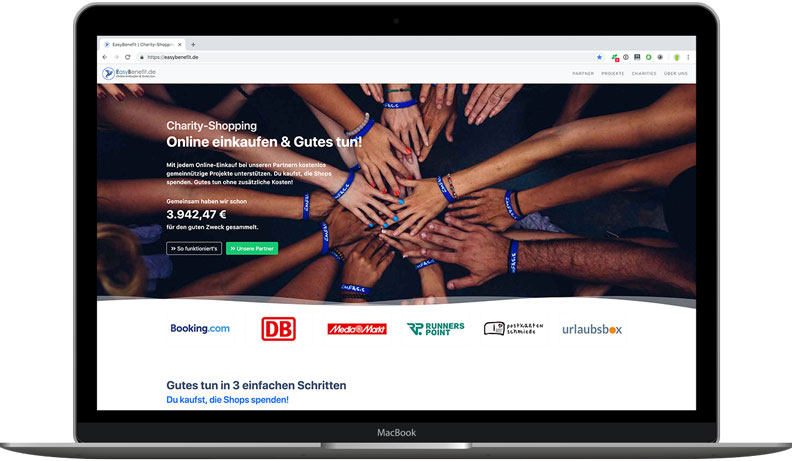Select the urlaubsbox partner logo

click(592, 329)
